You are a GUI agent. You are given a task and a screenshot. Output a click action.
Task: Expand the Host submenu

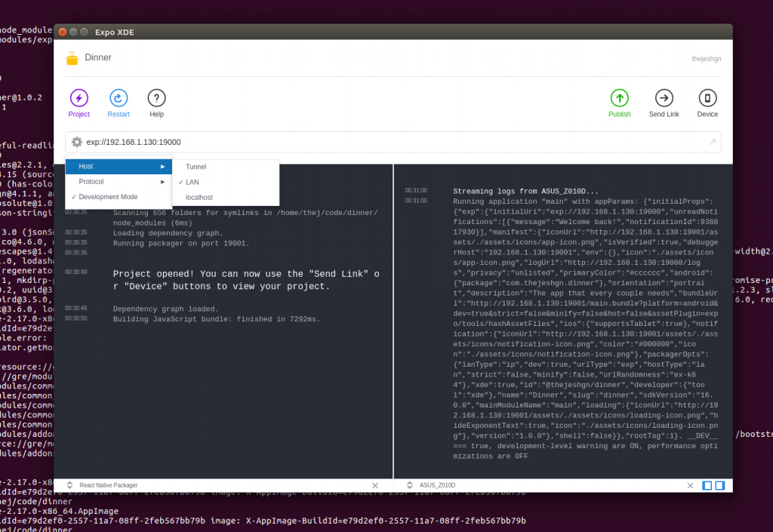click(119, 167)
